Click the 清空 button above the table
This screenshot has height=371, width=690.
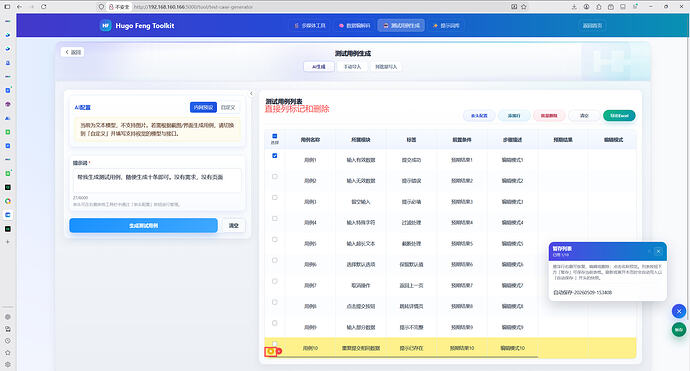[584, 116]
